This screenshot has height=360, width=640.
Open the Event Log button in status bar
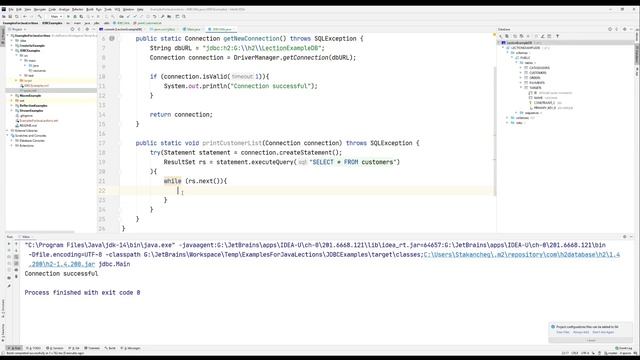click(x=623, y=348)
